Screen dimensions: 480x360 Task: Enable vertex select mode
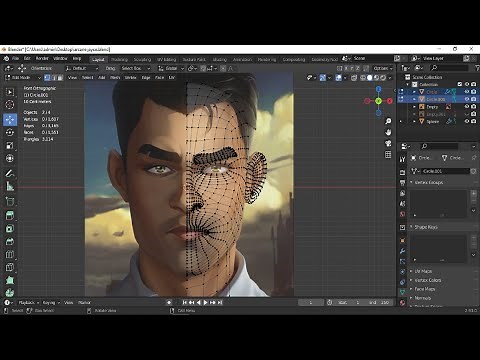click(47, 77)
